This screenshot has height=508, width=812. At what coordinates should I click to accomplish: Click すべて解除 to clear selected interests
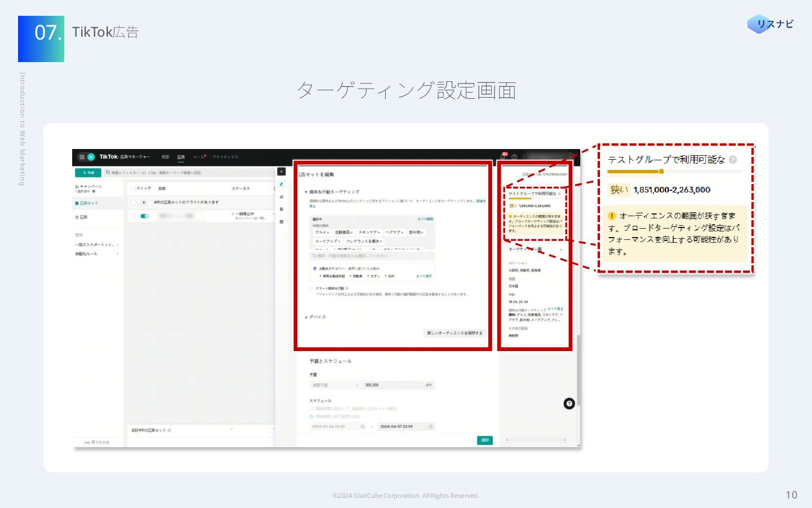tap(425, 219)
